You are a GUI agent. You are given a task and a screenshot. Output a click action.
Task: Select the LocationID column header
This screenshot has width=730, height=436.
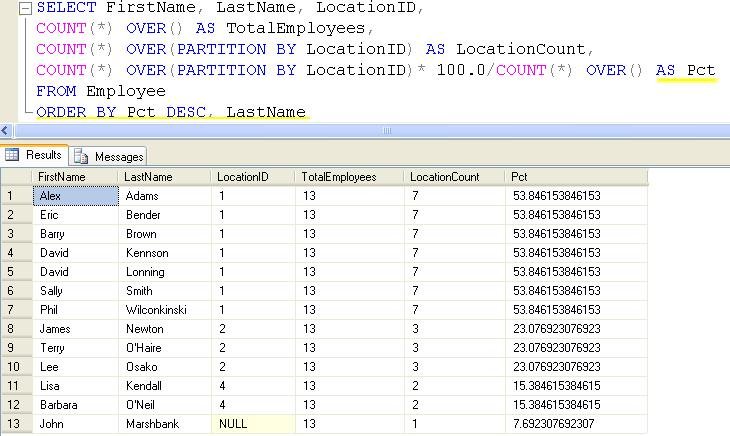253,177
